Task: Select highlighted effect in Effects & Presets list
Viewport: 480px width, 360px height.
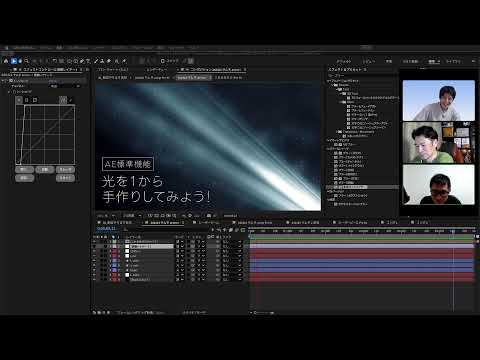Action: click(x=363, y=187)
